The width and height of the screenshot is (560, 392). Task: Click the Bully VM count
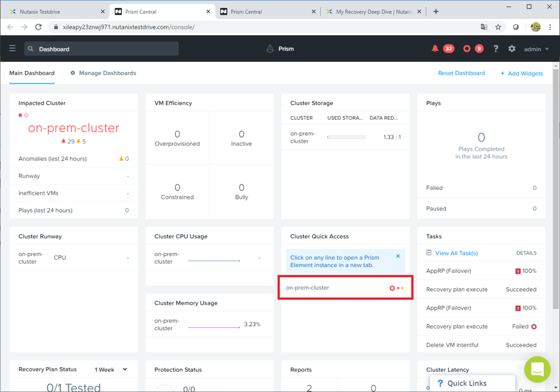click(x=241, y=188)
